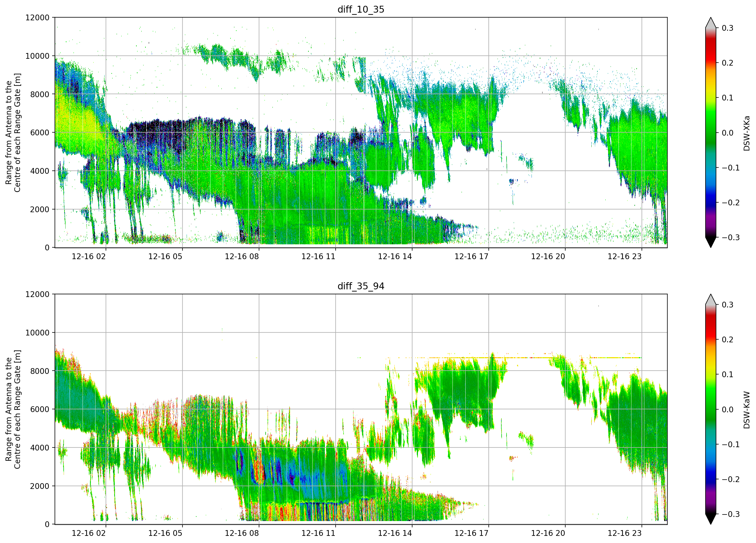The image size is (756, 543).
Task: Click the black lower extend arrow on DSW-KaW colorbar
Action: coord(711,519)
